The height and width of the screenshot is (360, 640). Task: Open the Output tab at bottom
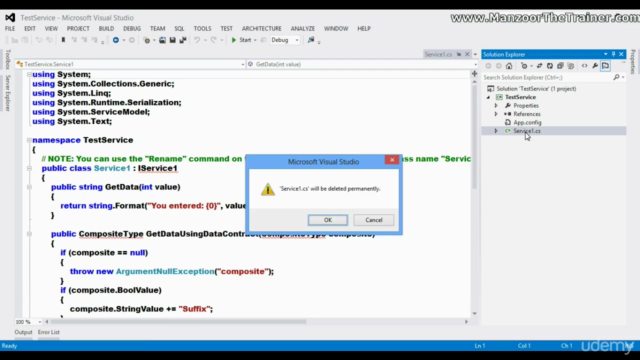(x=23, y=332)
